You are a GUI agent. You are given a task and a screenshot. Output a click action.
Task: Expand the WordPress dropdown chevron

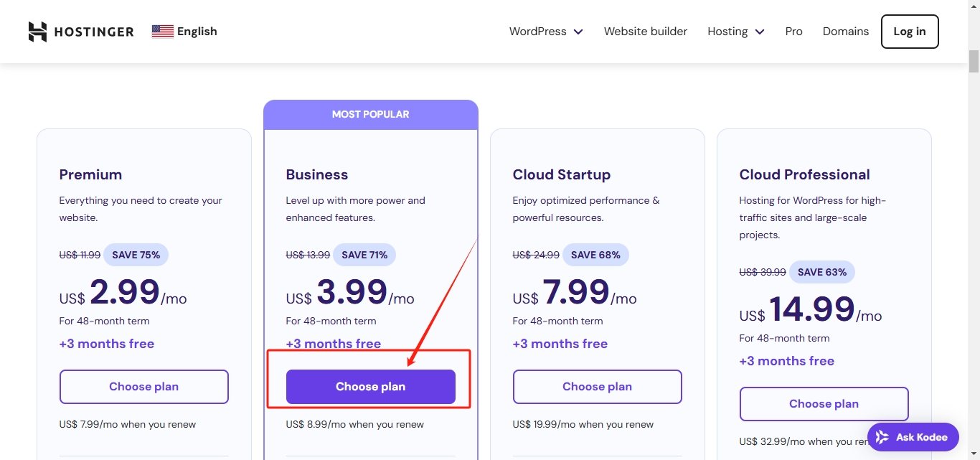tap(578, 32)
